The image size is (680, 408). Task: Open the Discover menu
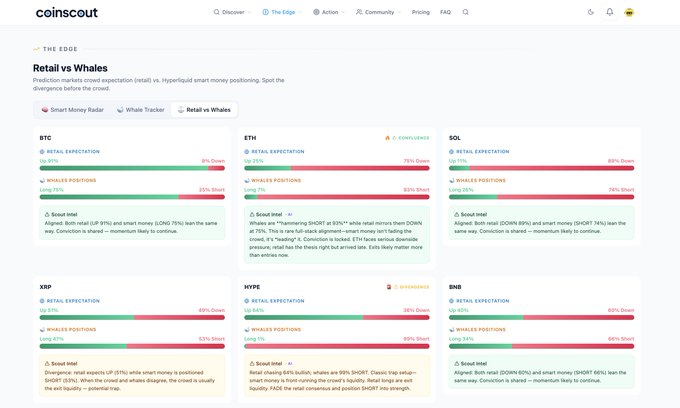232,12
